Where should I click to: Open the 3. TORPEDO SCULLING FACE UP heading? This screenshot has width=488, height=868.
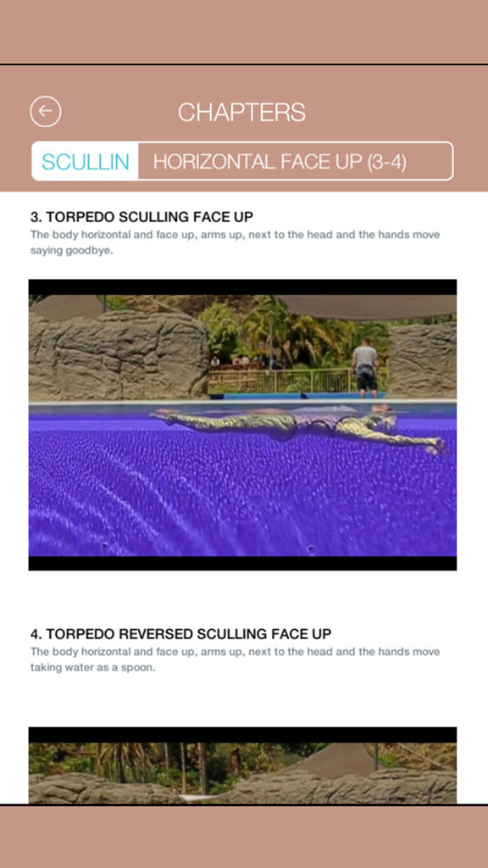point(141,216)
